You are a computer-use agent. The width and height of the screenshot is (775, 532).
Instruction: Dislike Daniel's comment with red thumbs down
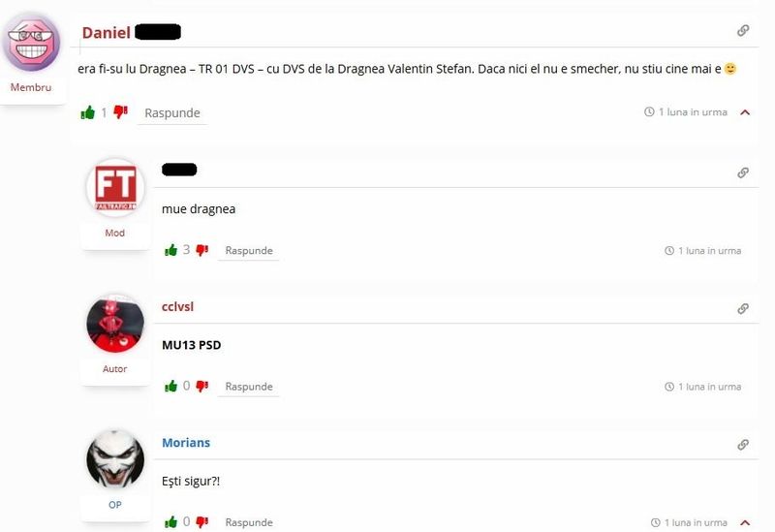tap(120, 112)
